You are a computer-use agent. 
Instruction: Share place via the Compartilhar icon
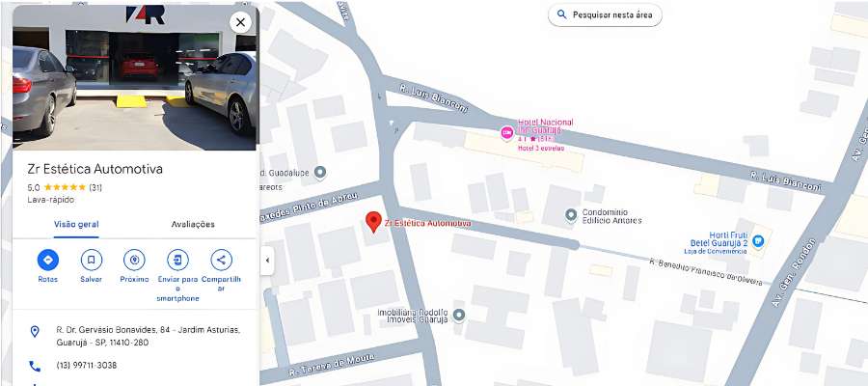click(x=222, y=260)
